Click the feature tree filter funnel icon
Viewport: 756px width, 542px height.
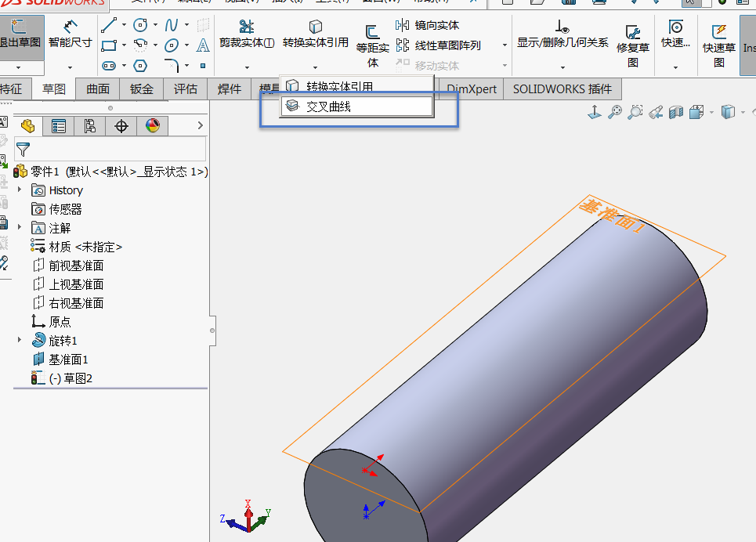pos(23,150)
